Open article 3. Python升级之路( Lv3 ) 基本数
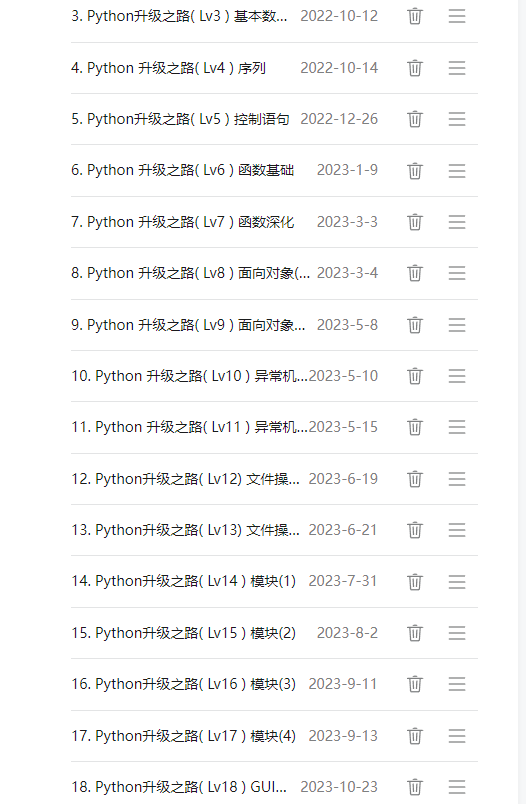Viewport: 526px width, 804px height. click(x=179, y=16)
